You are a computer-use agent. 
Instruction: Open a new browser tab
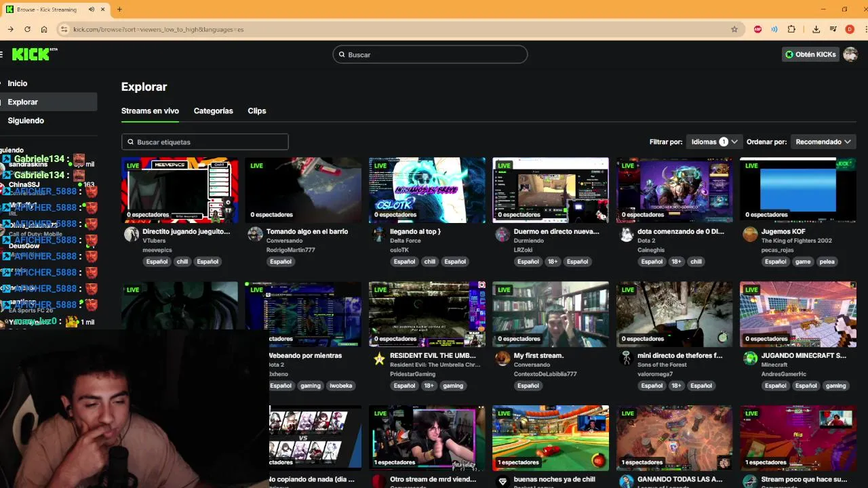pyautogui.click(x=119, y=9)
